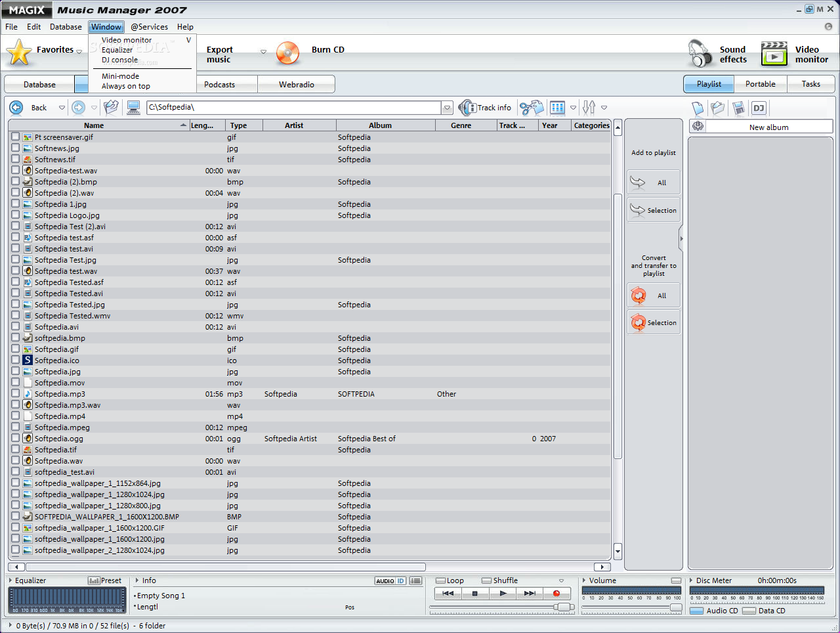
Task: Choose Mini-mode from Window menu
Action: point(120,76)
